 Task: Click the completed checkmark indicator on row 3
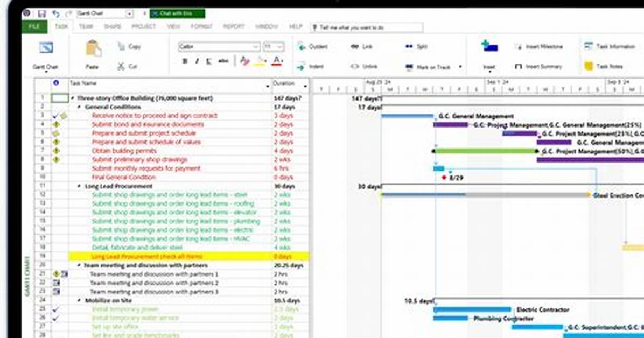[x=56, y=116]
